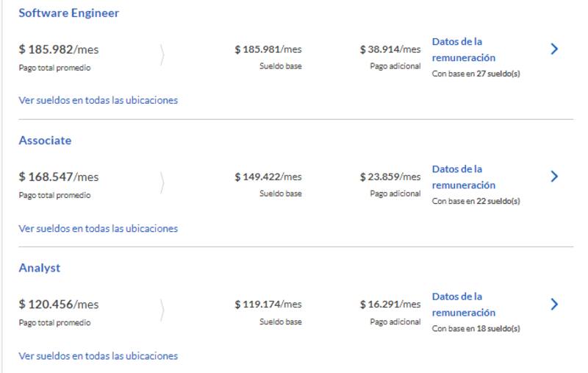Click gray separator arrow in Software Engineer row
This screenshot has width=588, height=373.
[x=162, y=55]
